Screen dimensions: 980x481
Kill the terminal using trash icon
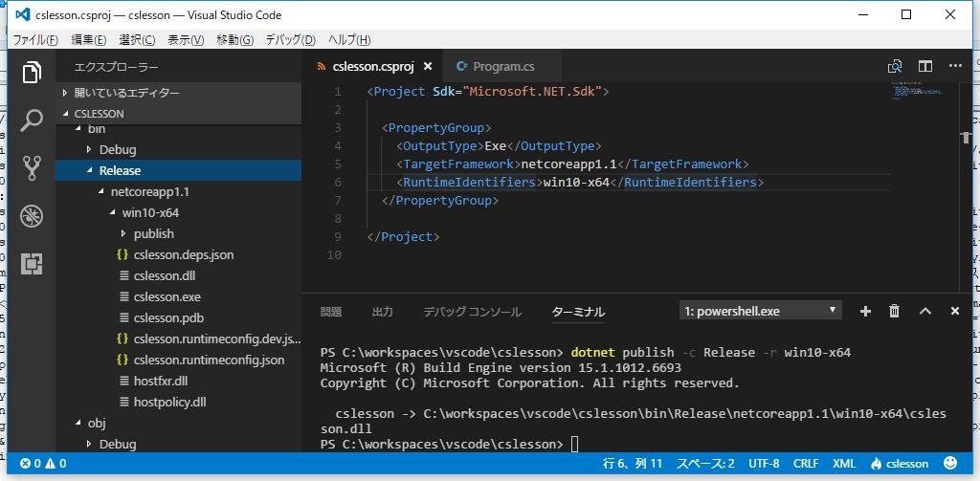pos(895,311)
